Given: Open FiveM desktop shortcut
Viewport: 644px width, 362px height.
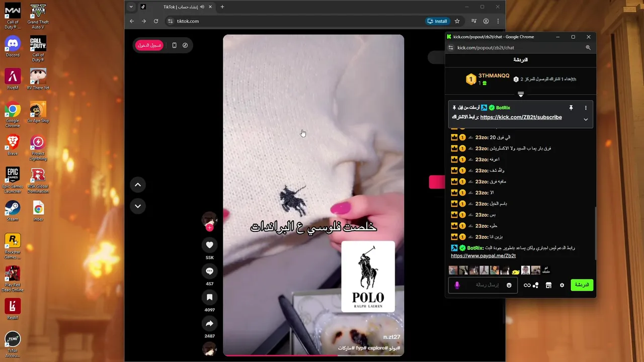Looking at the screenshot, I should click(x=13, y=79).
